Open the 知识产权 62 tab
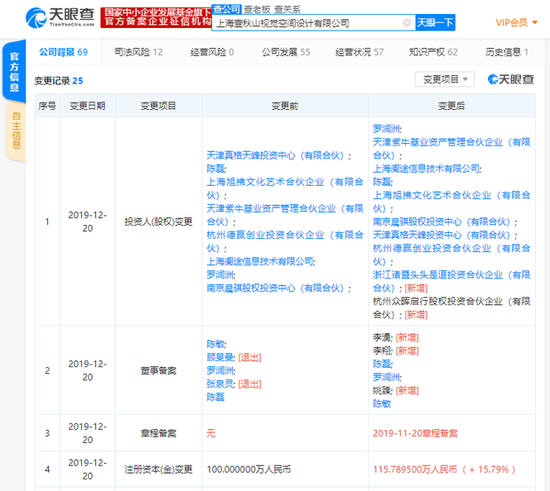 pos(433,52)
